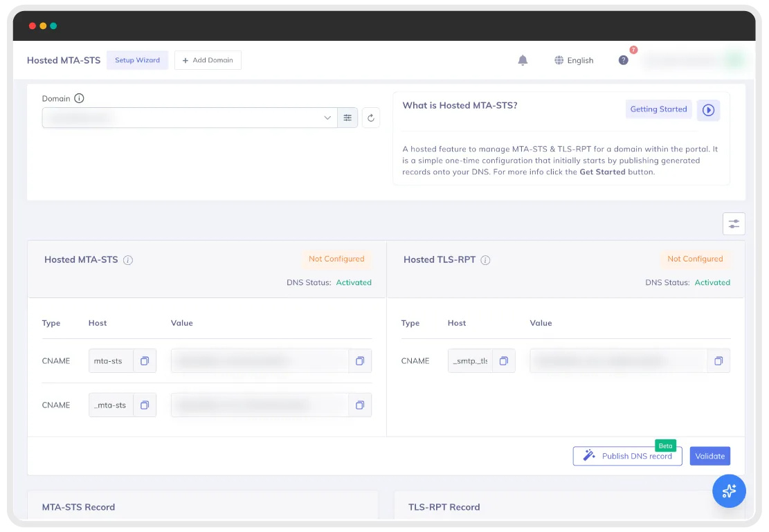This screenshot has width=769, height=532.
Task: Click Publish DNS record button
Action: (x=627, y=456)
